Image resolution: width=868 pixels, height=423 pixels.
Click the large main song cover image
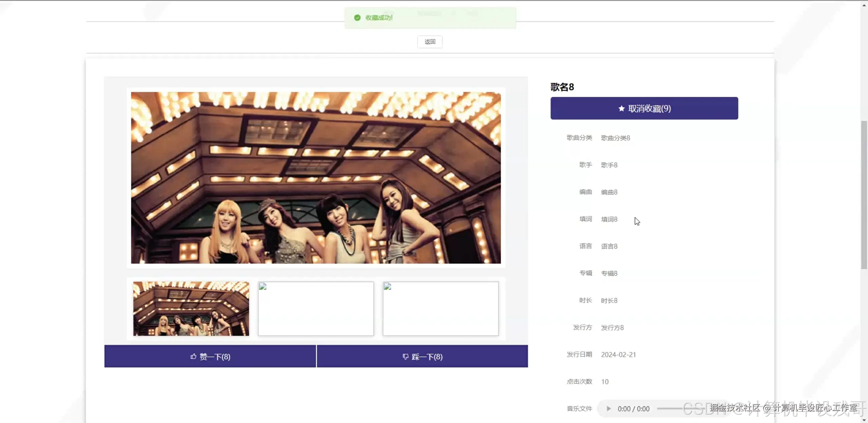click(316, 177)
